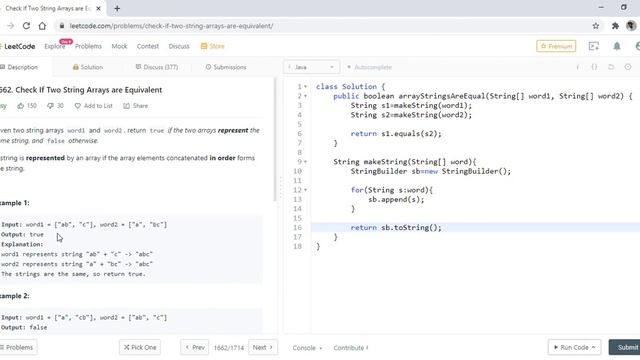Click the problem title text

(x=81, y=90)
